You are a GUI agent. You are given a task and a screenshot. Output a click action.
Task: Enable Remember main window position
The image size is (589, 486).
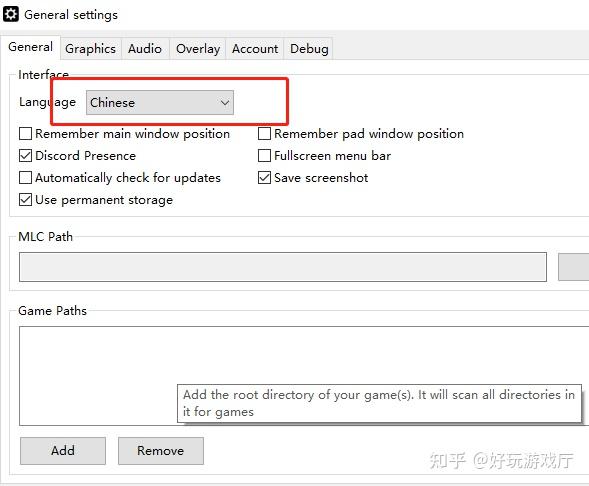click(x=25, y=134)
